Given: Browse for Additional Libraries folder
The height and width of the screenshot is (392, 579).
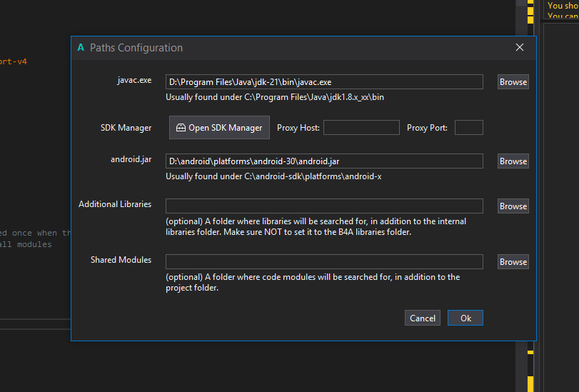Looking at the screenshot, I should click(x=513, y=206).
